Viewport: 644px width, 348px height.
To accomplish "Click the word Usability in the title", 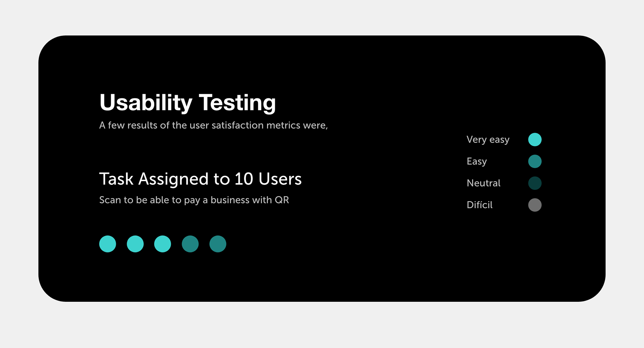I will [146, 103].
